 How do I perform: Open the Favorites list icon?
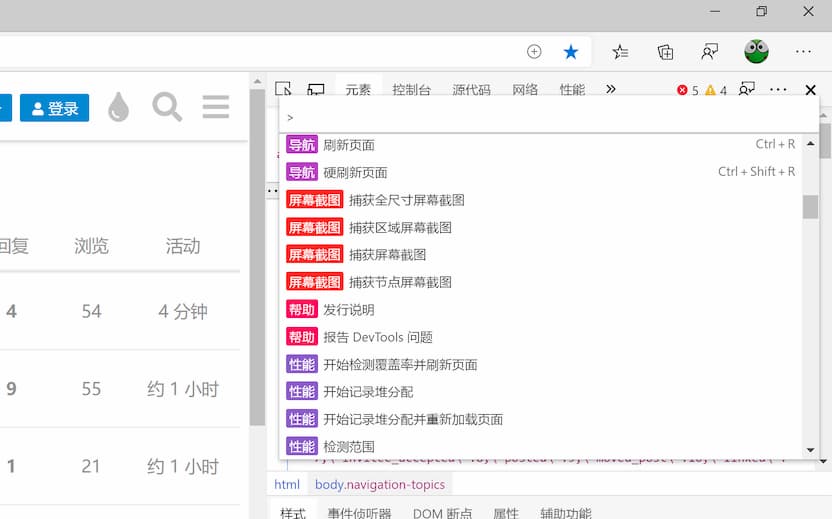point(620,52)
